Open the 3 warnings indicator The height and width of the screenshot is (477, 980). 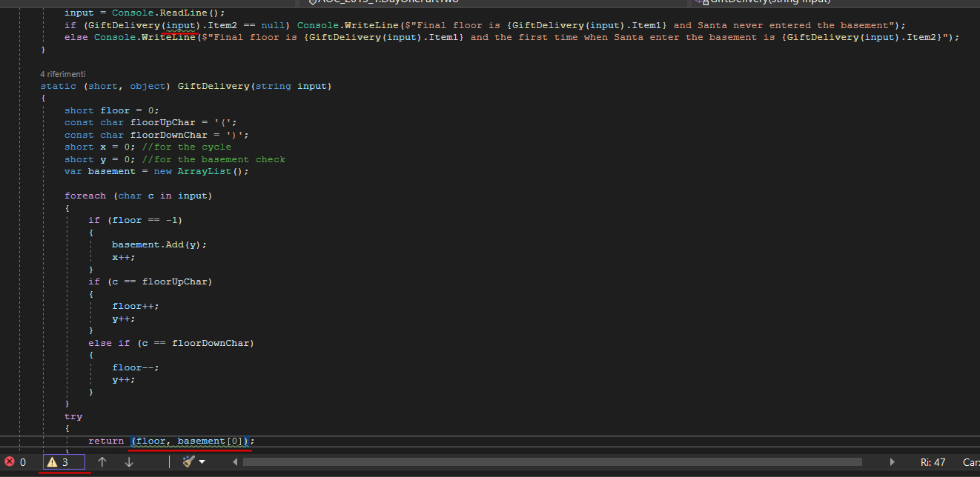tap(64, 462)
